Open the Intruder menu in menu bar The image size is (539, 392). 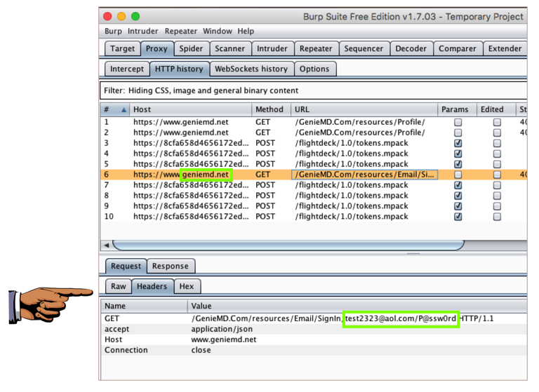coord(142,32)
